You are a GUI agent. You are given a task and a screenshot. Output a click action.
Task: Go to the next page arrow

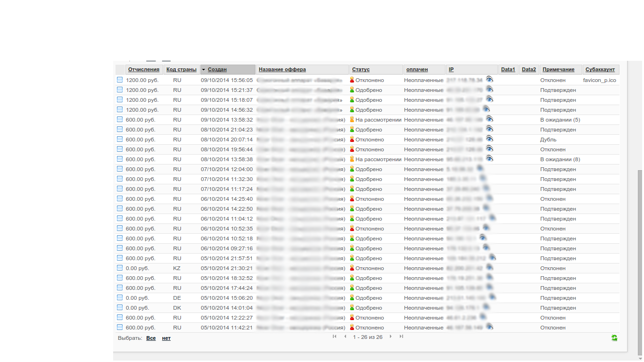click(x=390, y=337)
